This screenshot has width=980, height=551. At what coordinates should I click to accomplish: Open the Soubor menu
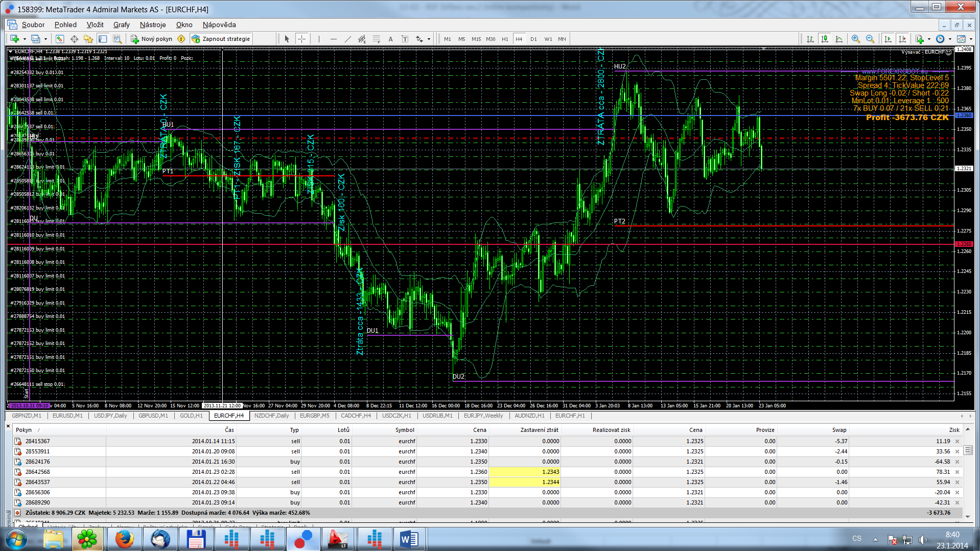pyautogui.click(x=33, y=25)
